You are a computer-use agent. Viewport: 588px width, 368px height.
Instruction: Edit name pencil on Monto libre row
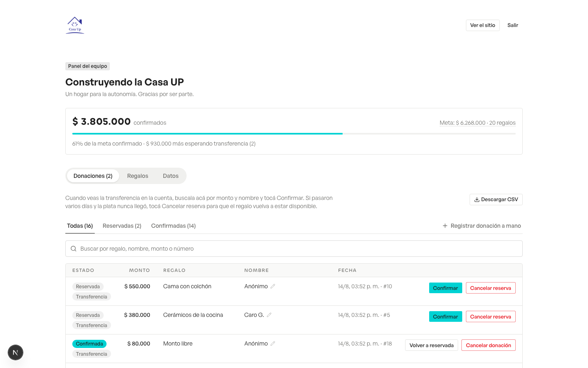coord(273,343)
